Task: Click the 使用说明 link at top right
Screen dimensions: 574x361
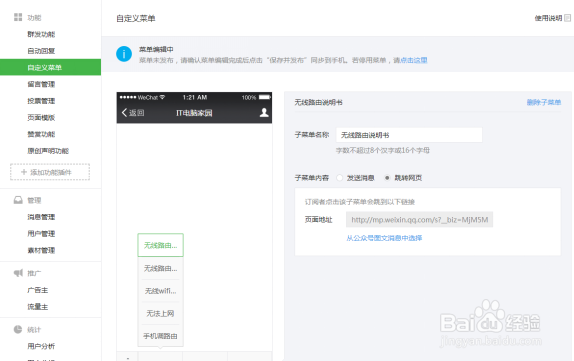Action: click(548, 18)
